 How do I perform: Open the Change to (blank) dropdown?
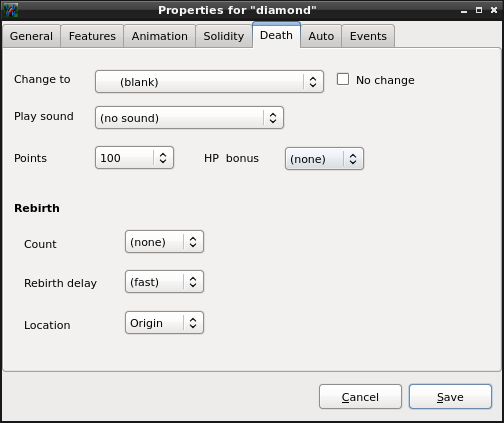(209, 82)
